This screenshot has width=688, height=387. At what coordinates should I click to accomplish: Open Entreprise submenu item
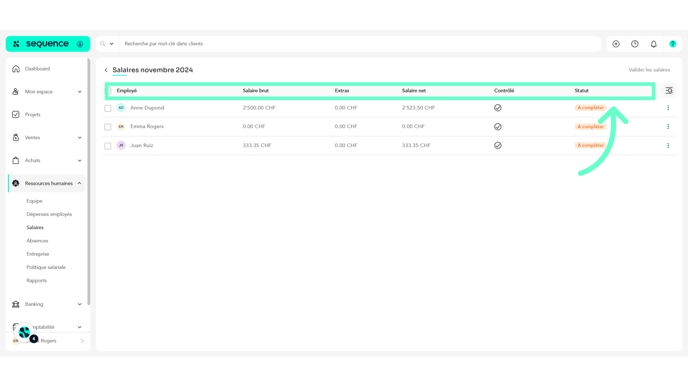coord(38,254)
